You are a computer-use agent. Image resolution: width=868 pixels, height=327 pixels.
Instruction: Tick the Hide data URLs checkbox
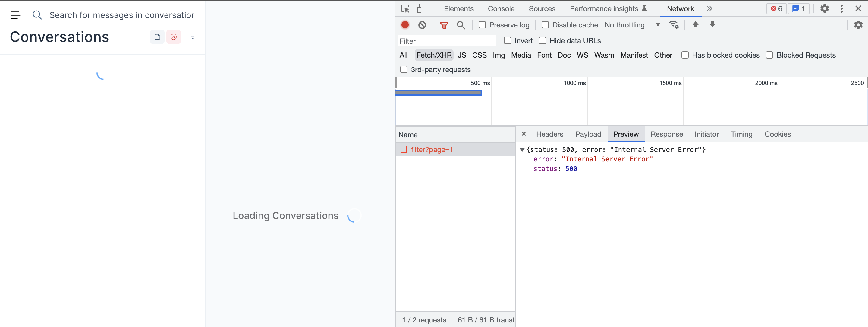click(542, 41)
